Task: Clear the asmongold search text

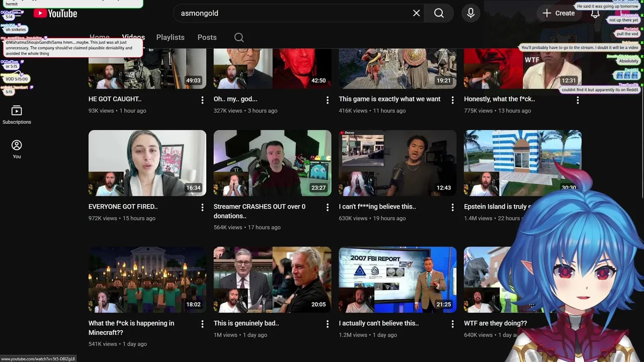Action: tap(416, 13)
